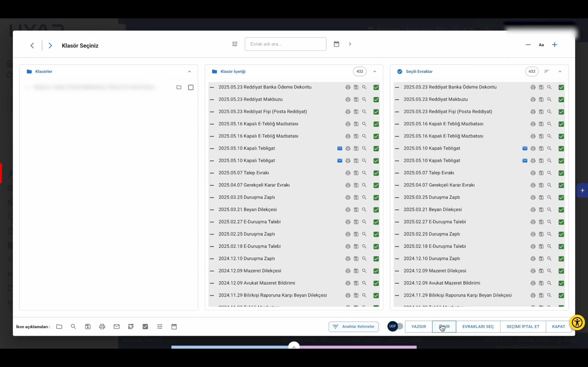This screenshot has height=367, width=588.
Task: Open the calendar date filter beside search box
Action: [x=336, y=44]
